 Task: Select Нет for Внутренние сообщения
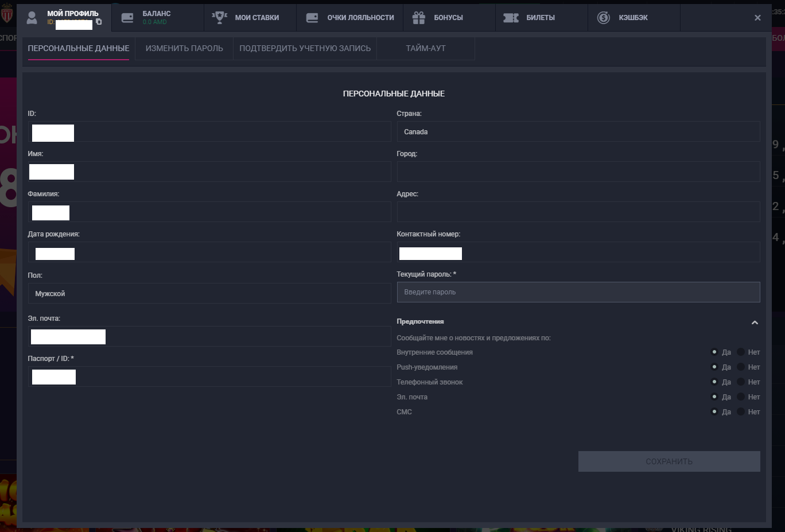coord(741,352)
